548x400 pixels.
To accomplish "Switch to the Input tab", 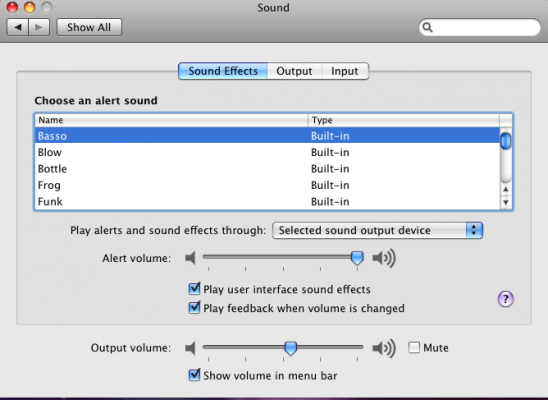I will (345, 71).
